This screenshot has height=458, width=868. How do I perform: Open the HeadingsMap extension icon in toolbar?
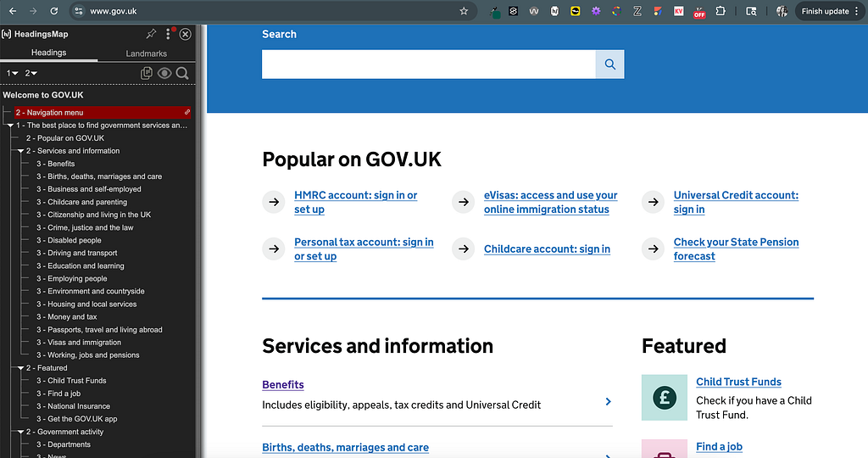pyautogui.click(x=554, y=11)
